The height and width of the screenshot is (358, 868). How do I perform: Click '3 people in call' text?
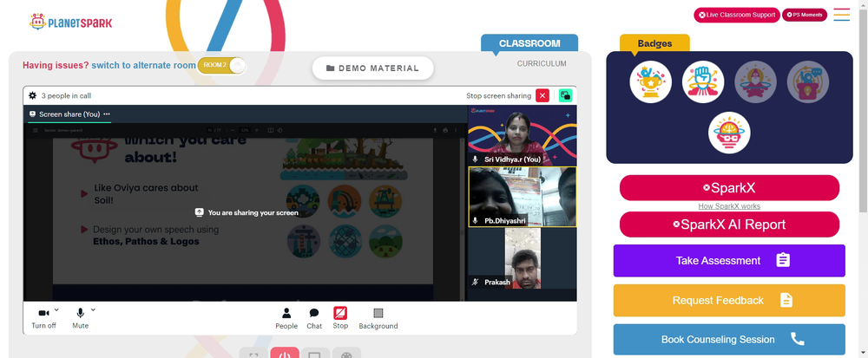coord(67,95)
